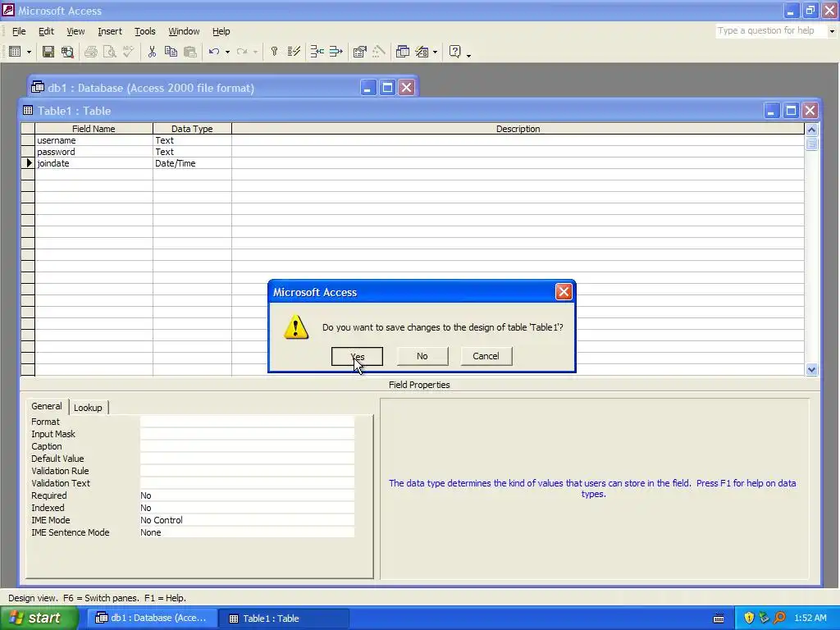The image size is (840, 630).
Task: Click the Input Mask property box
Action: (247, 434)
